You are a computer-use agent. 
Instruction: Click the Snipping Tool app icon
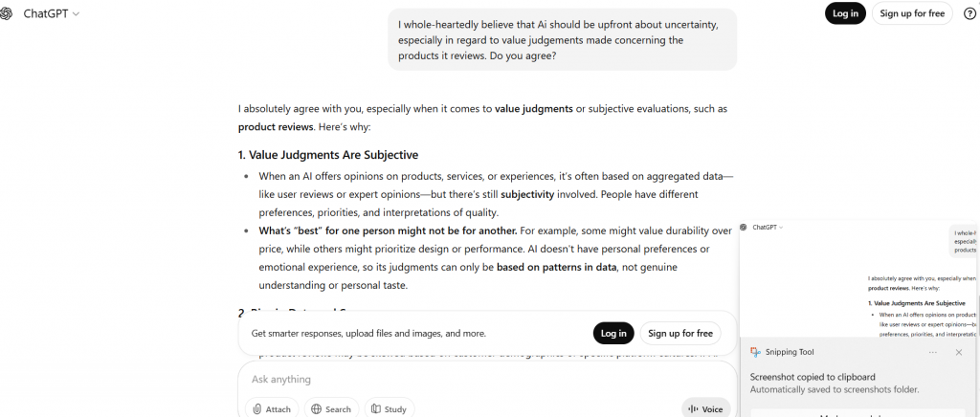(756, 352)
